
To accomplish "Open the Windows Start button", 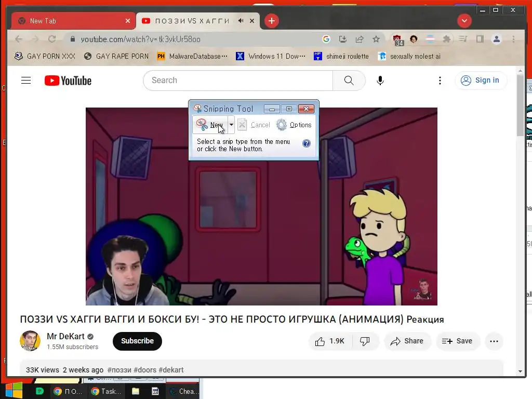I will click(14, 391).
